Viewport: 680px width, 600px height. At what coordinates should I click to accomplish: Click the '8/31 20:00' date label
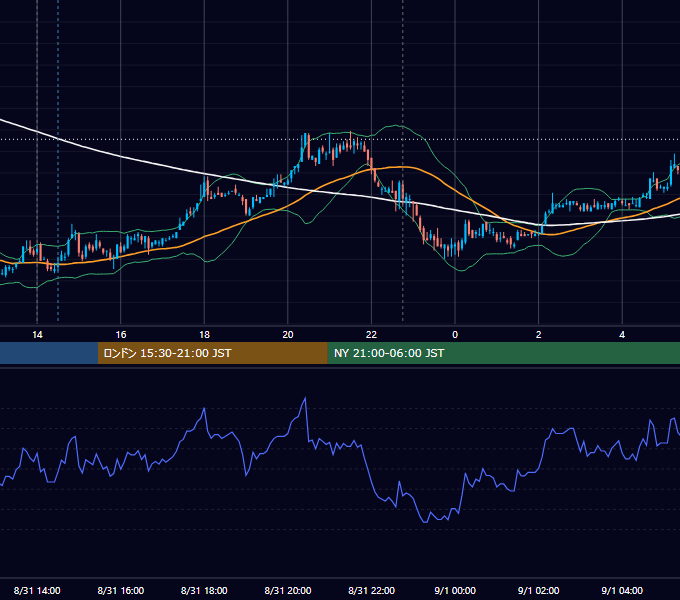click(288, 590)
